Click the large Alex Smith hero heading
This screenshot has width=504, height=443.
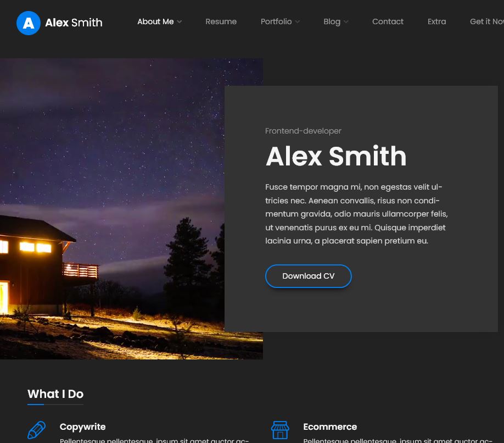click(x=336, y=156)
